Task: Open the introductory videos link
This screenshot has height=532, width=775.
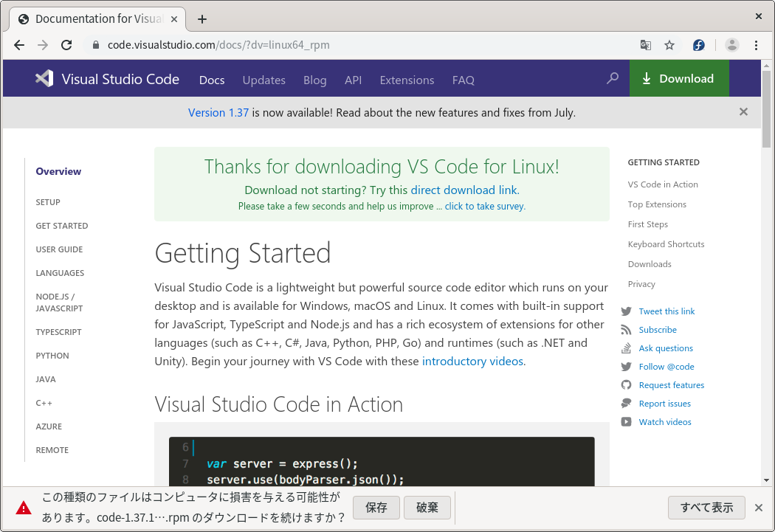Action: (x=472, y=361)
